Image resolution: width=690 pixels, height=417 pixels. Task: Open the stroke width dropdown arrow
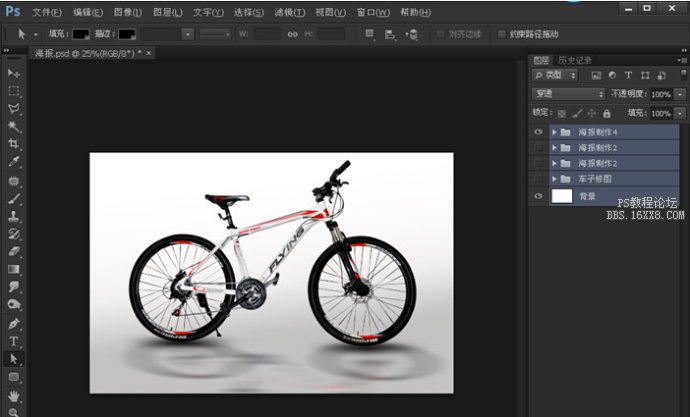(x=188, y=34)
